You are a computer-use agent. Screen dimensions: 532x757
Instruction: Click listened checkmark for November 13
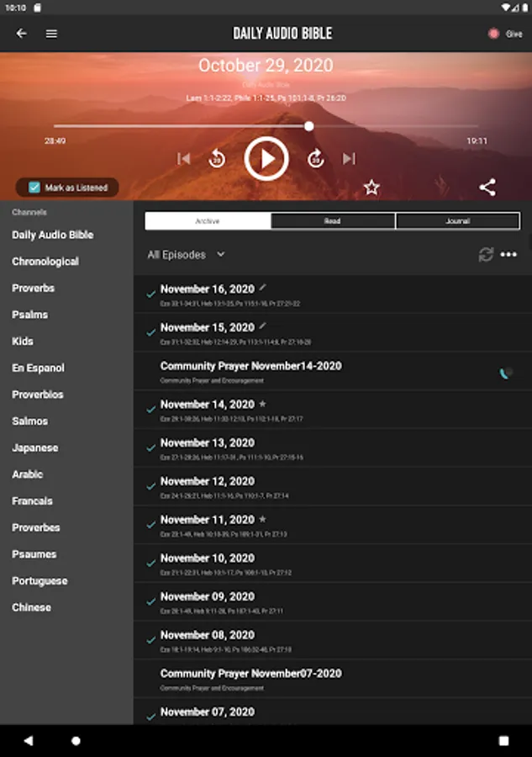[x=151, y=447]
